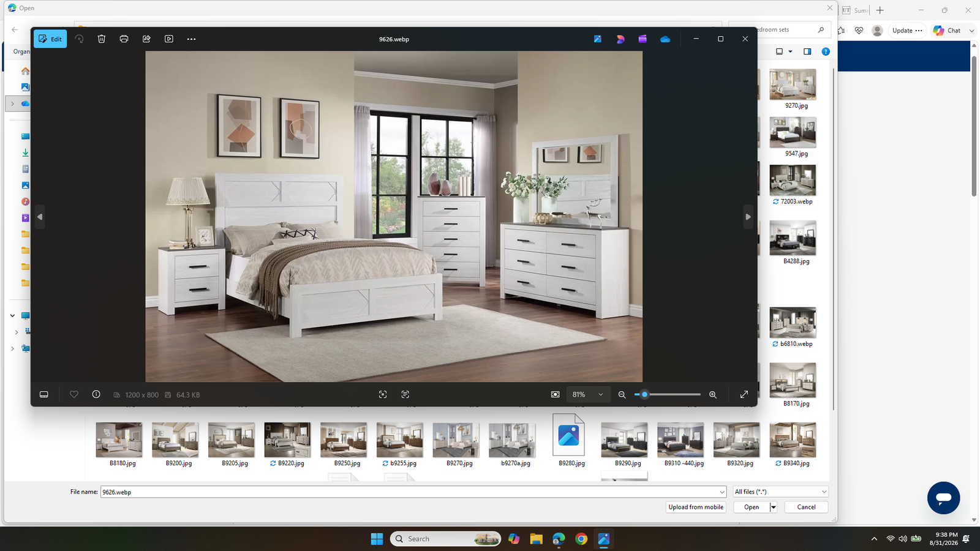Open the OneDrive cloud icon in Photos

(x=665, y=39)
